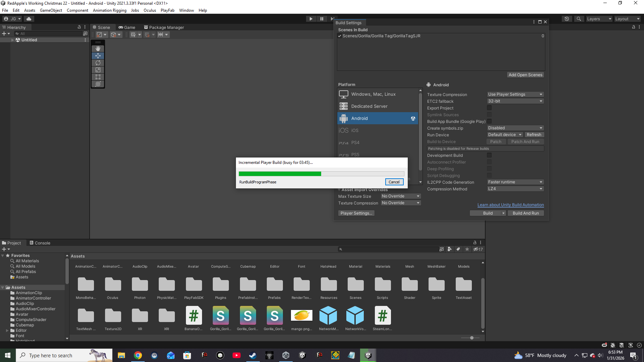The width and height of the screenshot is (644, 362).
Task: Cancel the Incremental Player Build
Action: (394, 182)
